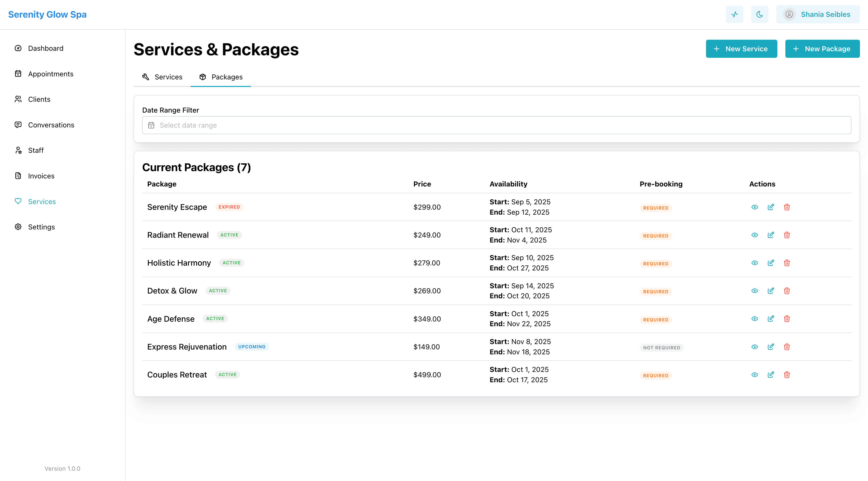Open Shania Seibles user menu
868x481 pixels.
(x=818, y=15)
